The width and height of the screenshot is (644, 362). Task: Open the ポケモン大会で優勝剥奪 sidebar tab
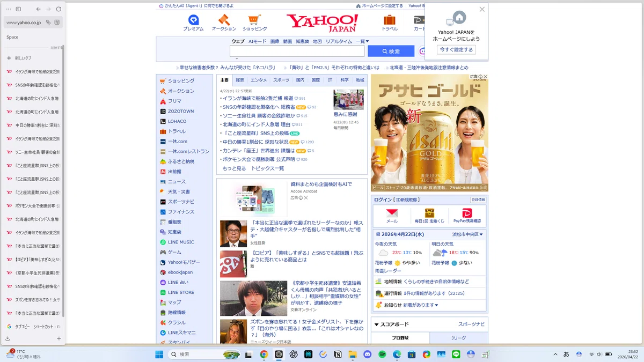pos(32,206)
